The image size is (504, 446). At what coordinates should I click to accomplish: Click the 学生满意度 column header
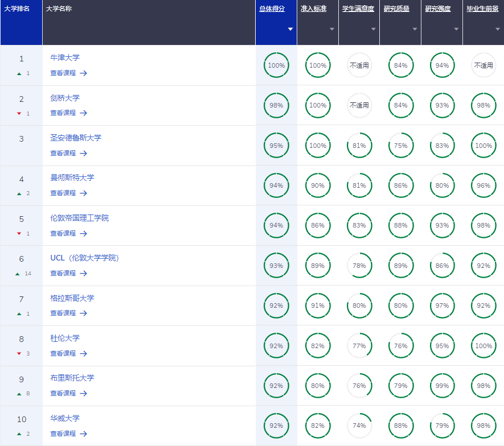pos(358,9)
